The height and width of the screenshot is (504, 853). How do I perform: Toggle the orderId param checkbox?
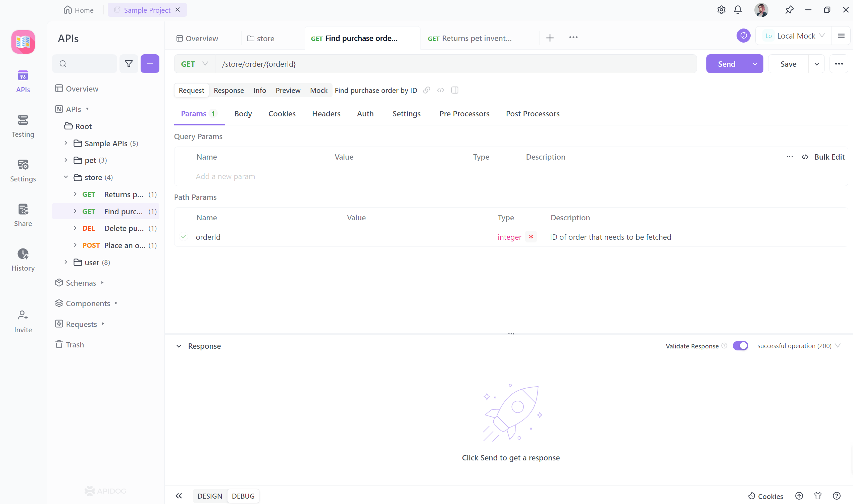184,236
